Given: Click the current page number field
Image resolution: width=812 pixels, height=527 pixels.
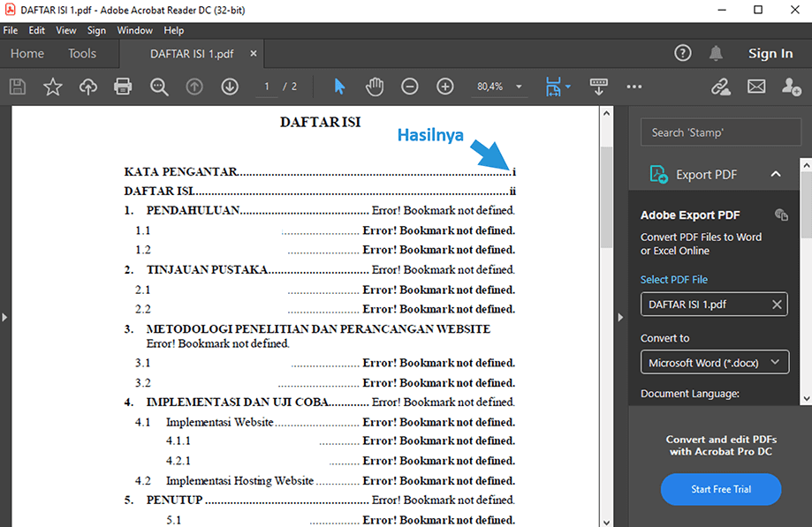Looking at the screenshot, I should [x=267, y=87].
